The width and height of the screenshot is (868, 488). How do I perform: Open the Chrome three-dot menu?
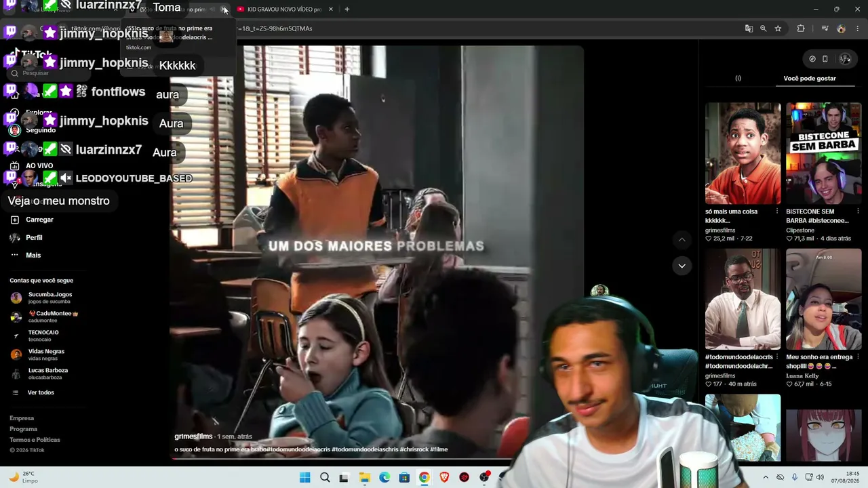point(858,28)
